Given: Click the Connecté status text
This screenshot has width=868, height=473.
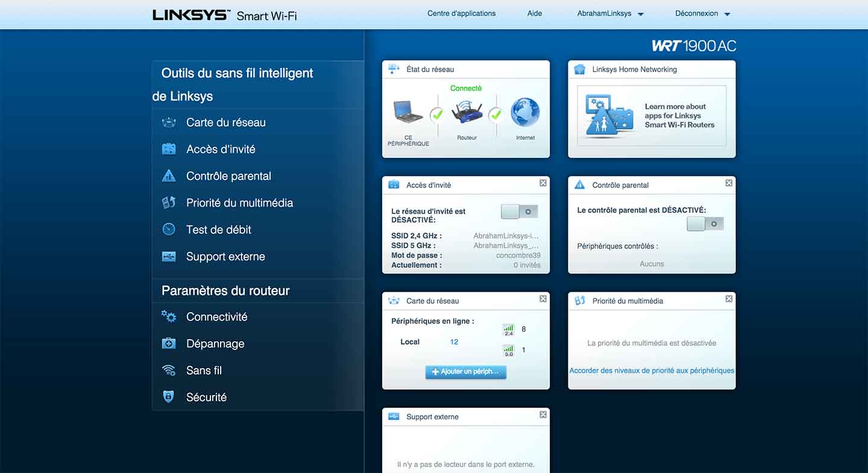Looking at the screenshot, I should 466,88.
